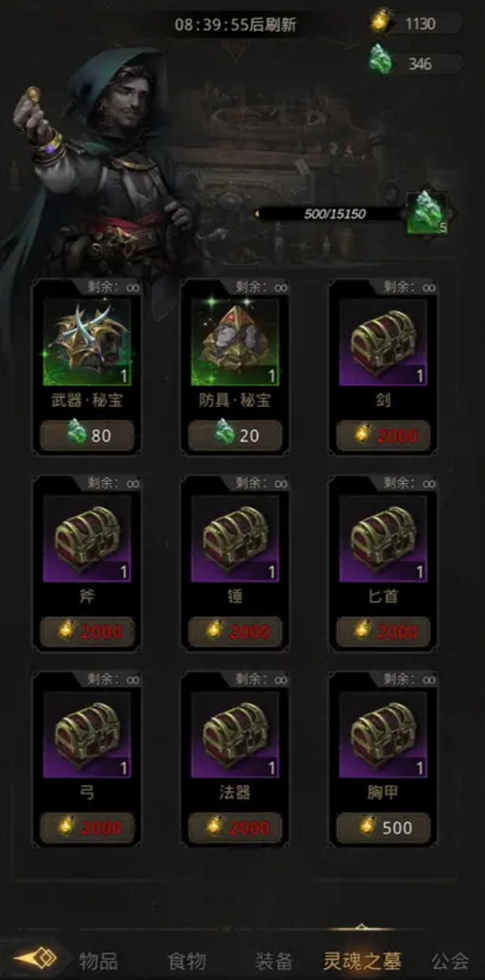Tap the 锤 hammer chest icon
Screen dimensions: 485x980
tap(235, 538)
